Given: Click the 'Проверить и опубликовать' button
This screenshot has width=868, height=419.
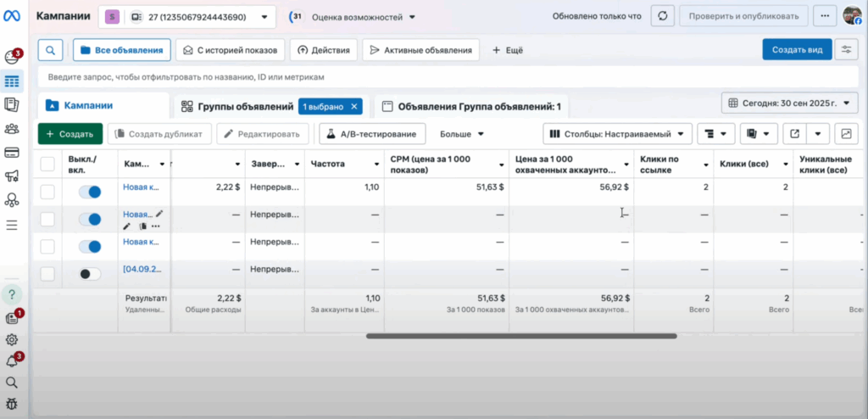Looking at the screenshot, I should pos(743,16).
